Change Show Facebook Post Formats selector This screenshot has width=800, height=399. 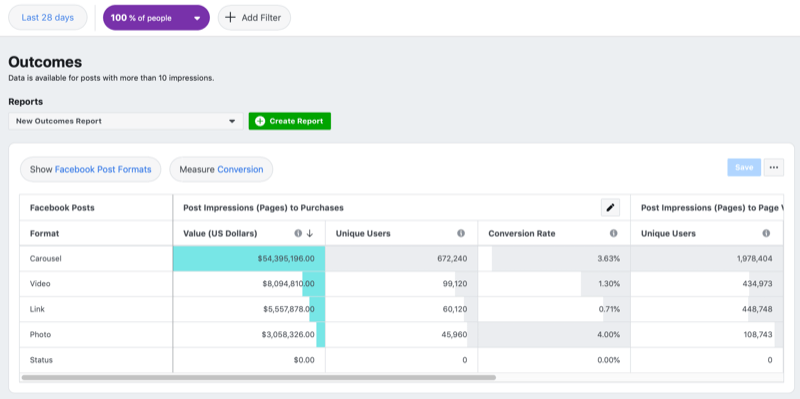90,169
